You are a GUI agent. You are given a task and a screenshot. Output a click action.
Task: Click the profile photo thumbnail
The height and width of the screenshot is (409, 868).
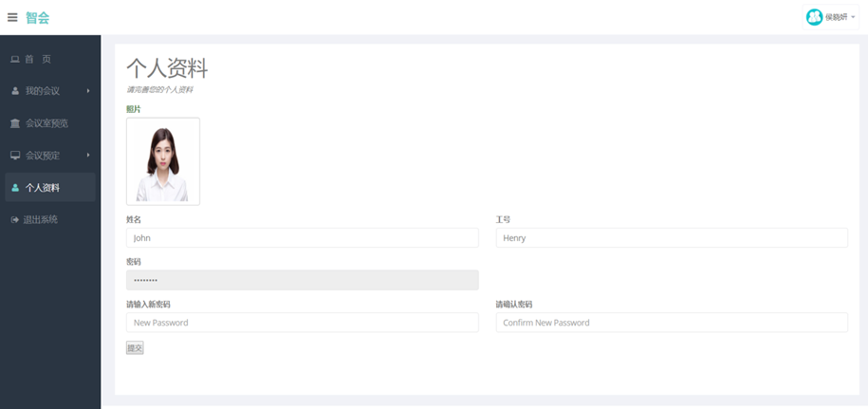coord(163,161)
